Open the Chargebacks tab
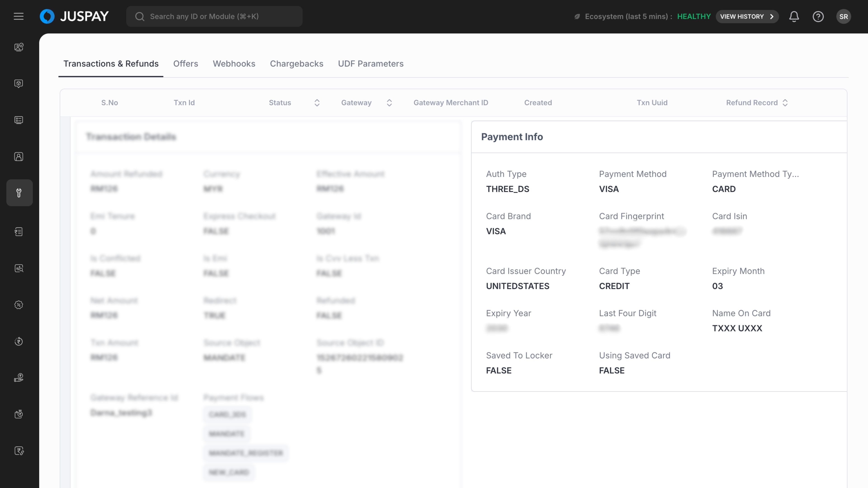The image size is (868, 488). click(x=297, y=64)
